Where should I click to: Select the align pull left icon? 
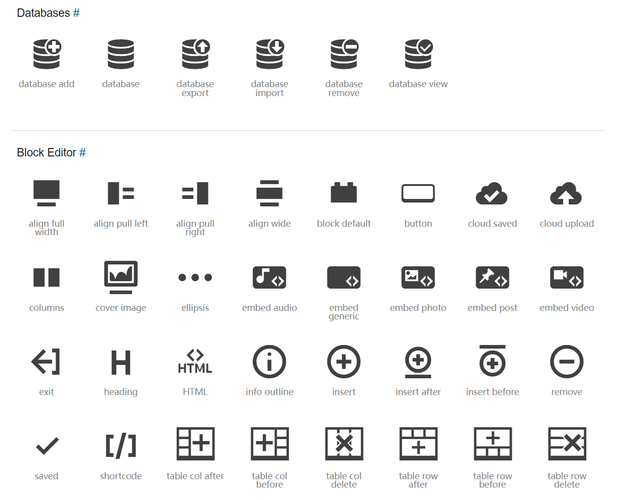121,193
